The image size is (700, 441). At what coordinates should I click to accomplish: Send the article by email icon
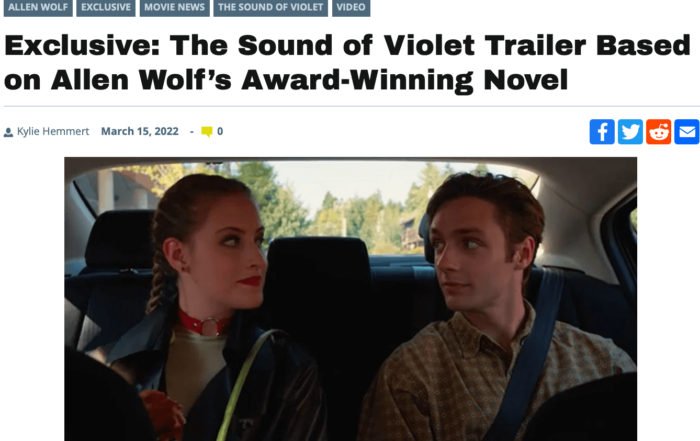pos(687,132)
